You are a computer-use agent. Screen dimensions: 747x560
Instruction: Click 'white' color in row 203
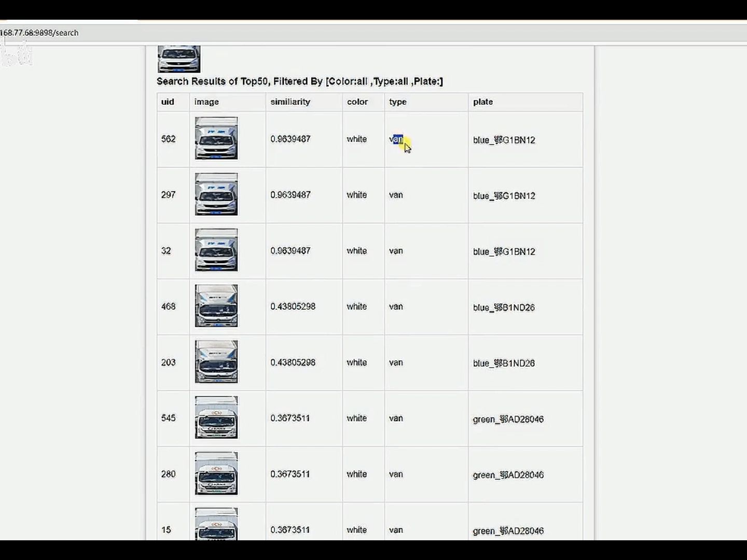pyautogui.click(x=357, y=362)
